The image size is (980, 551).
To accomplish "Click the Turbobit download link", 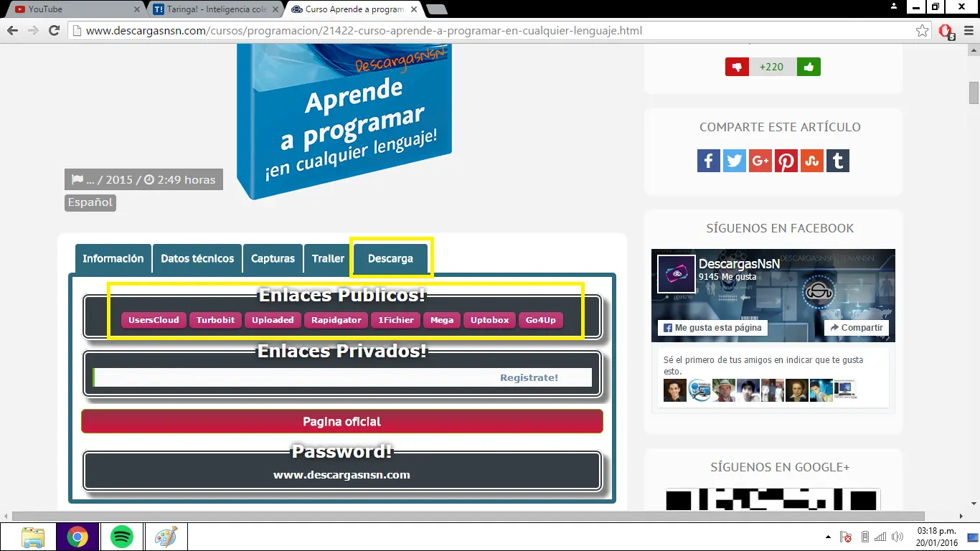I will coord(216,320).
